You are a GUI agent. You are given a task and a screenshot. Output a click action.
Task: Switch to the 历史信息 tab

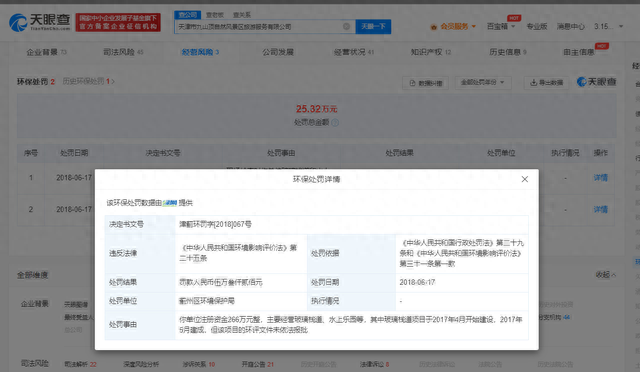508,52
